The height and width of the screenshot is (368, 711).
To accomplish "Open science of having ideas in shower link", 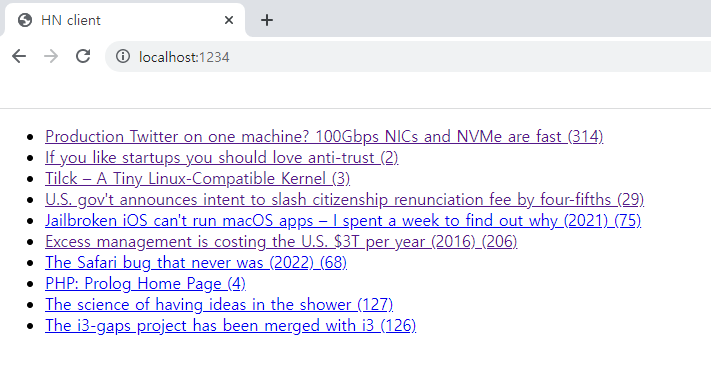I will coord(219,305).
